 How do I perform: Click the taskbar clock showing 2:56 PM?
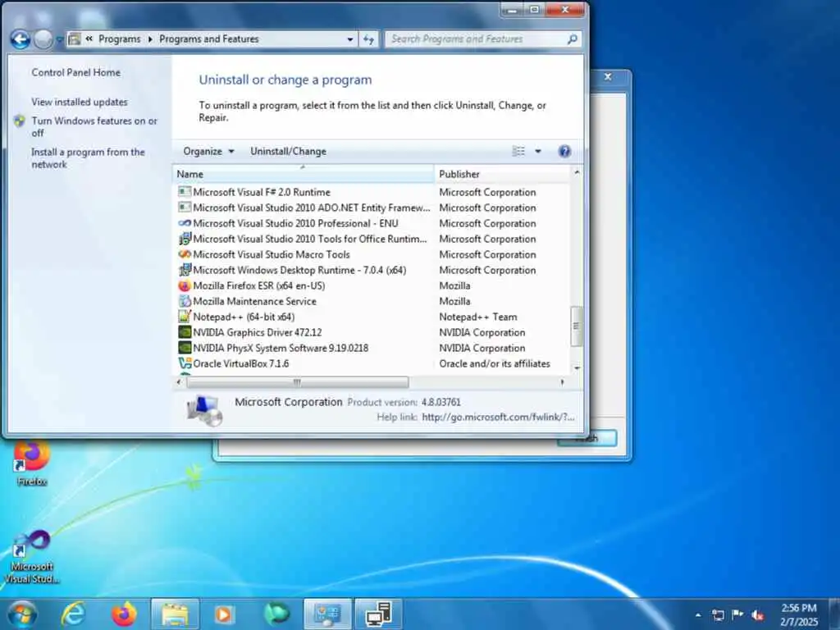click(799, 615)
